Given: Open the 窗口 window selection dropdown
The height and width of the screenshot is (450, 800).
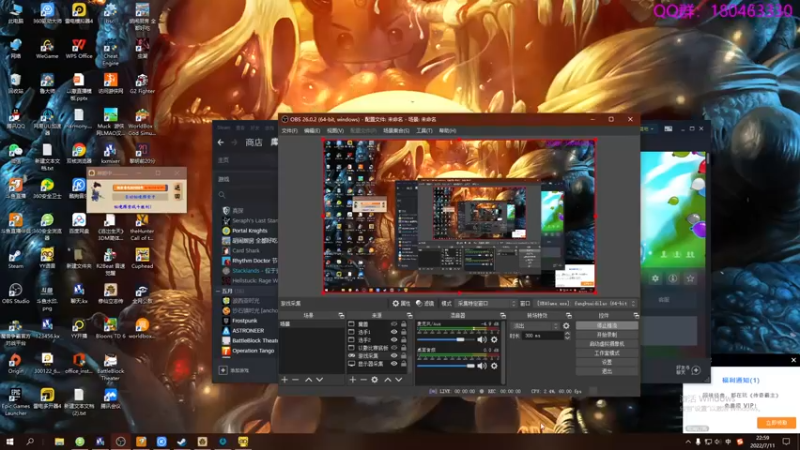Looking at the screenshot, I should 586,304.
